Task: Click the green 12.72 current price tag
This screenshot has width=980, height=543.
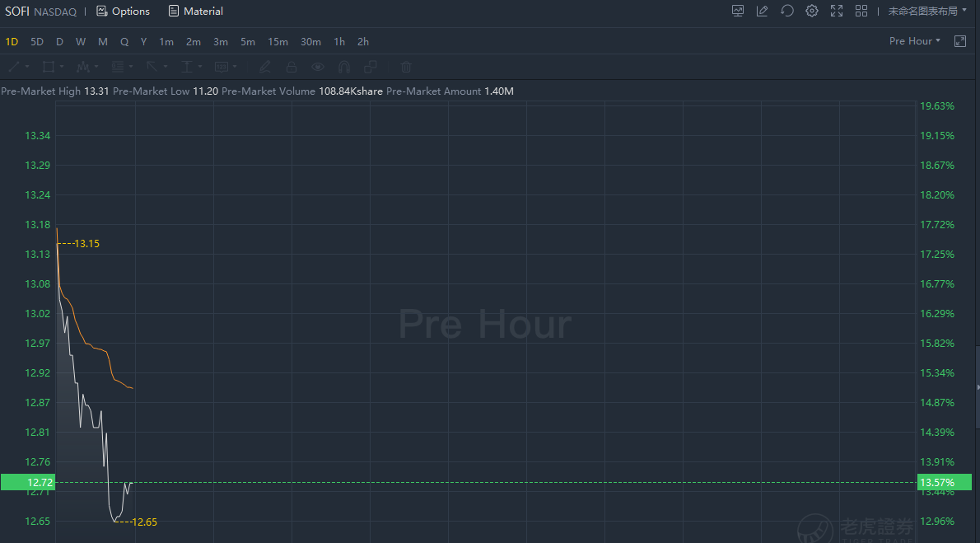Action: [28, 482]
